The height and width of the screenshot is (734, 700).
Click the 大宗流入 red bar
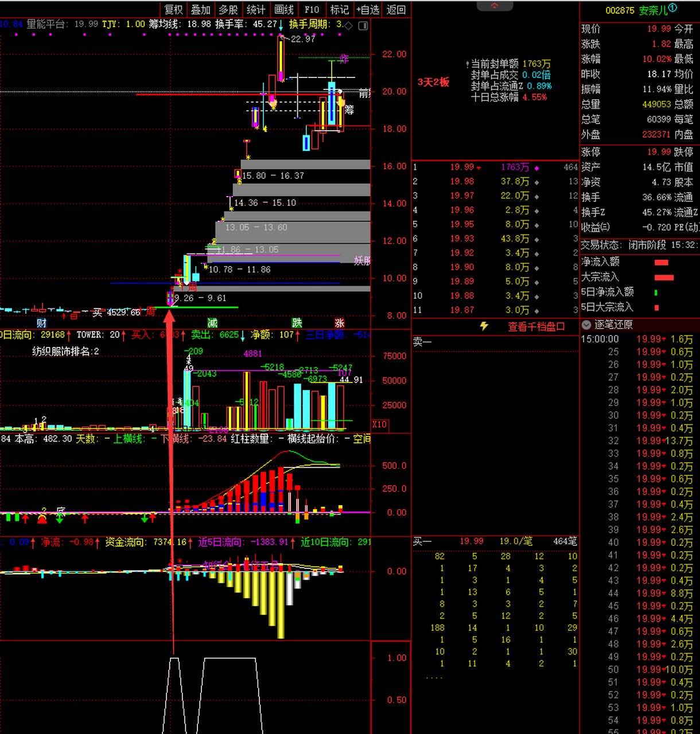tap(664, 278)
